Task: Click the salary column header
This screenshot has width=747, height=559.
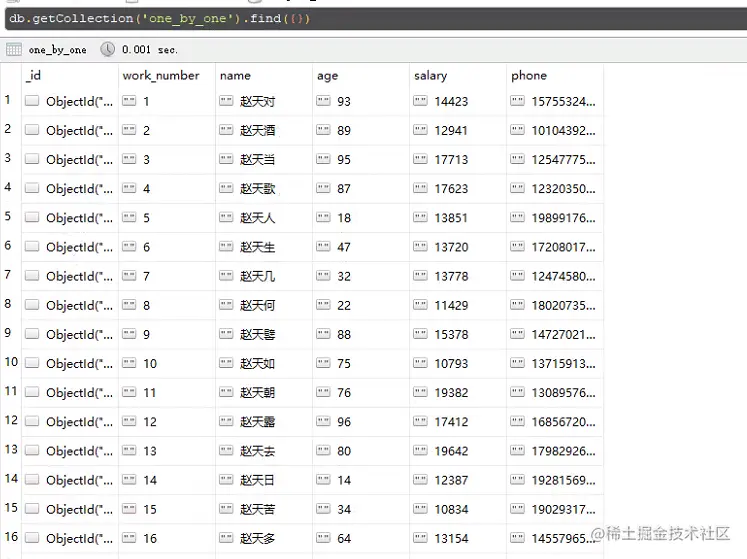Action: 431,76
